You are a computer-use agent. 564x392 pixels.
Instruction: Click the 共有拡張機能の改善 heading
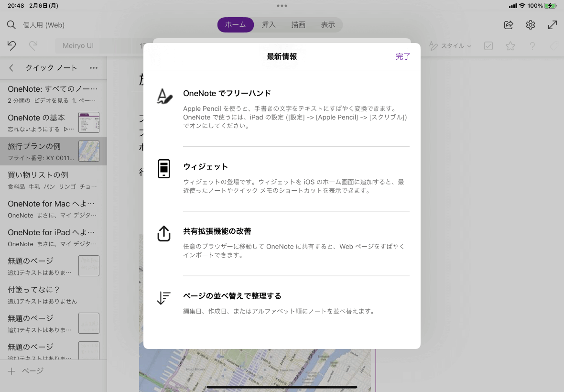point(217,231)
